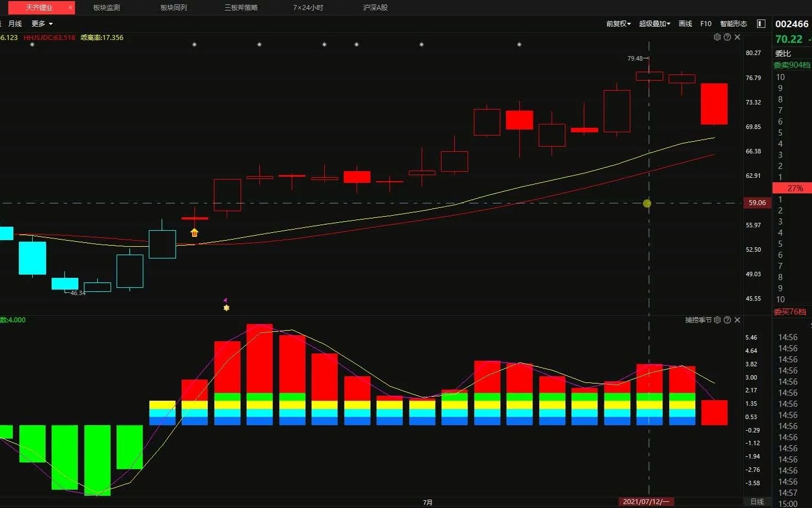Viewport: 812px width, 508px height.
Task: Click the 乖离率:17.356 indicator value
Action: tap(102, 38)
